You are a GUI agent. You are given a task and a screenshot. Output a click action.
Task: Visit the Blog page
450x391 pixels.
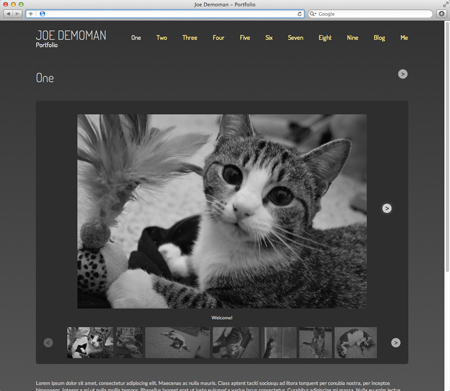coord(379,38)
